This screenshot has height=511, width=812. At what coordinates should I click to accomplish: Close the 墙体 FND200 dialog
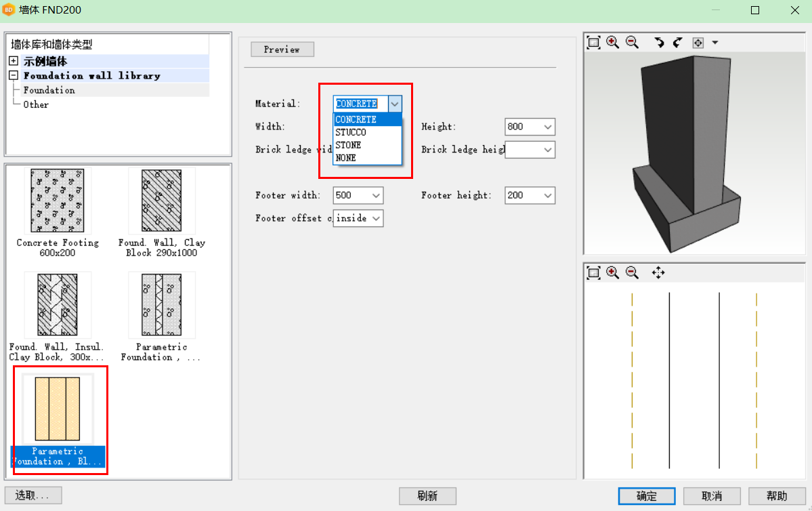795,10
